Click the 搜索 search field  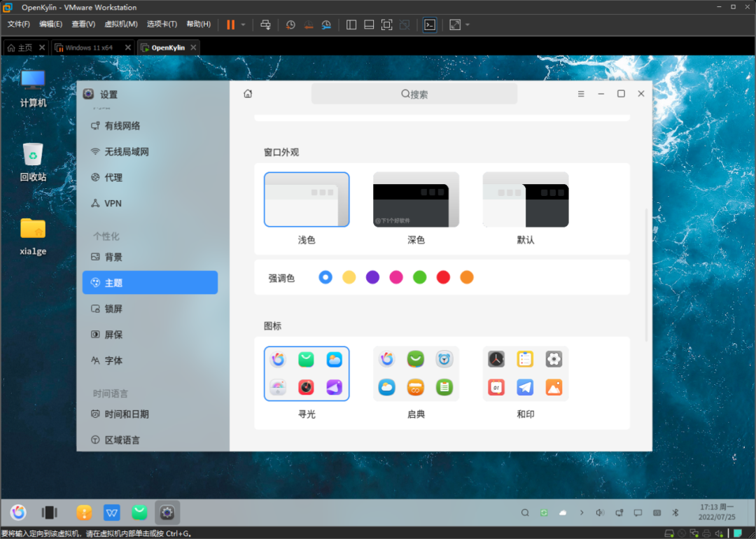click(x=414, y=92)
